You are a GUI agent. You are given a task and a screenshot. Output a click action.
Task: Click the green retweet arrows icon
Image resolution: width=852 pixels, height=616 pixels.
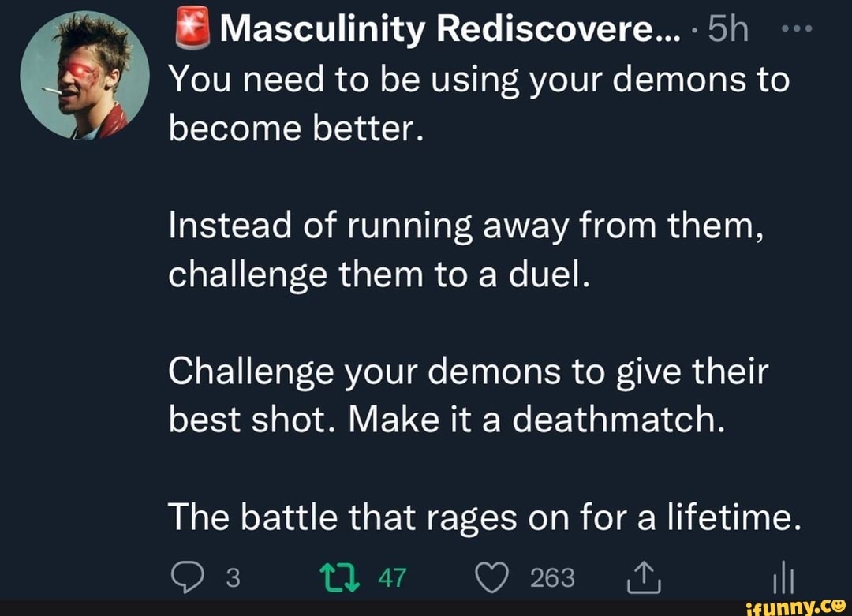341,577
